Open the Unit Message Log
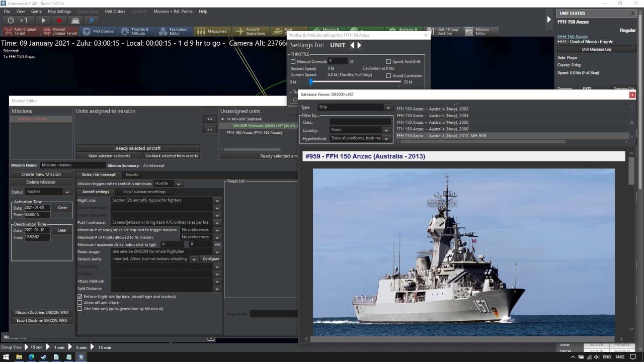 pyautogui.click(x=596, y=49)
